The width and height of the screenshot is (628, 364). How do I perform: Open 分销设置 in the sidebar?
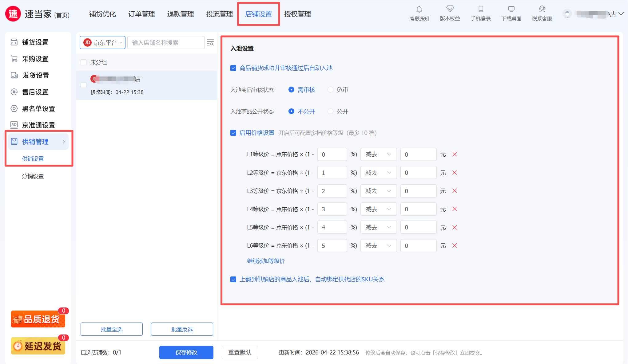[x=33, y=176]
